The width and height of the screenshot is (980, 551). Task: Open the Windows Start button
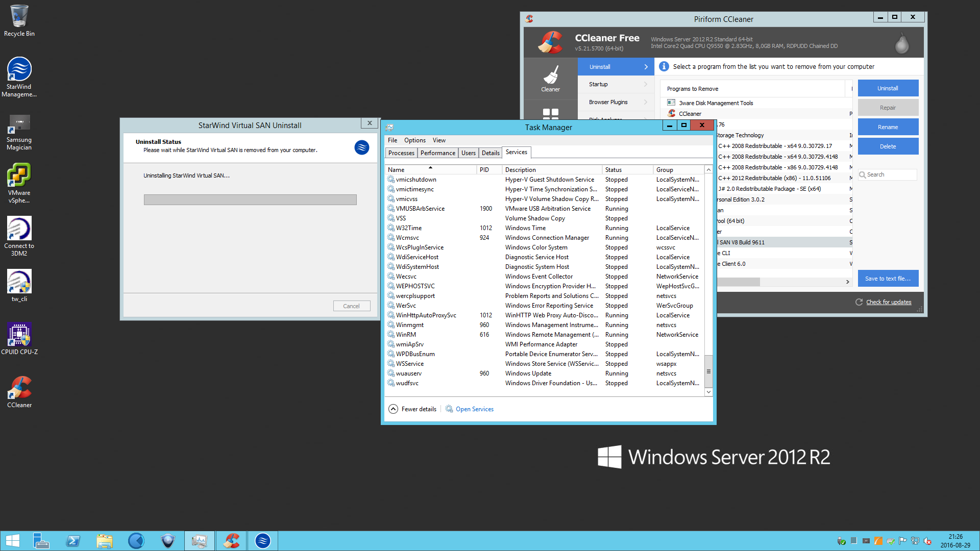tap(12, 541)
